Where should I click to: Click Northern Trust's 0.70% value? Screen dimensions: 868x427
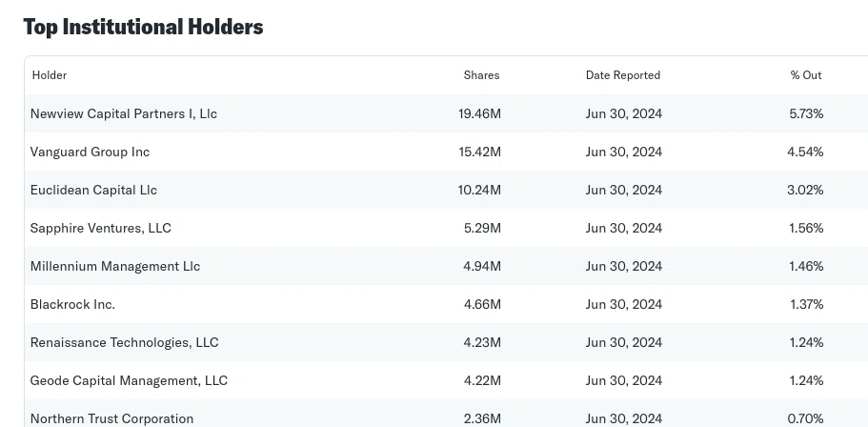coord(805,418)
